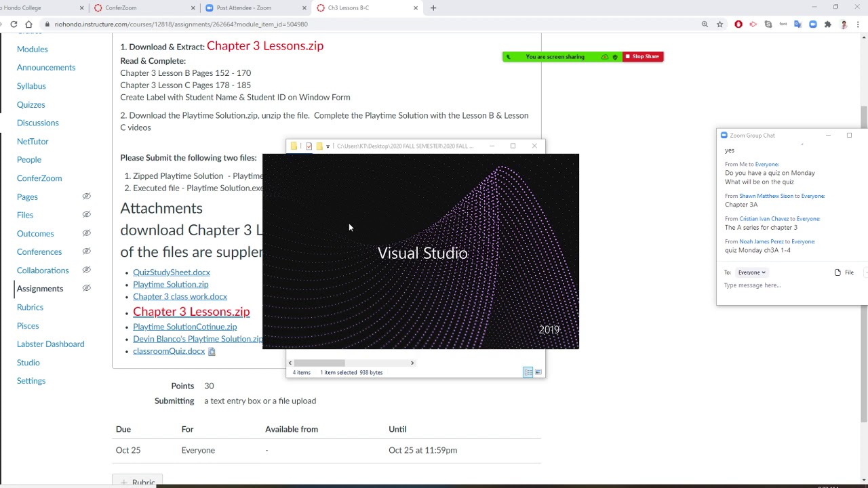The image size is (868, 488).
Task: Toggle visibility eye icon next to Collaborations
Action: (x=87, y=270)
